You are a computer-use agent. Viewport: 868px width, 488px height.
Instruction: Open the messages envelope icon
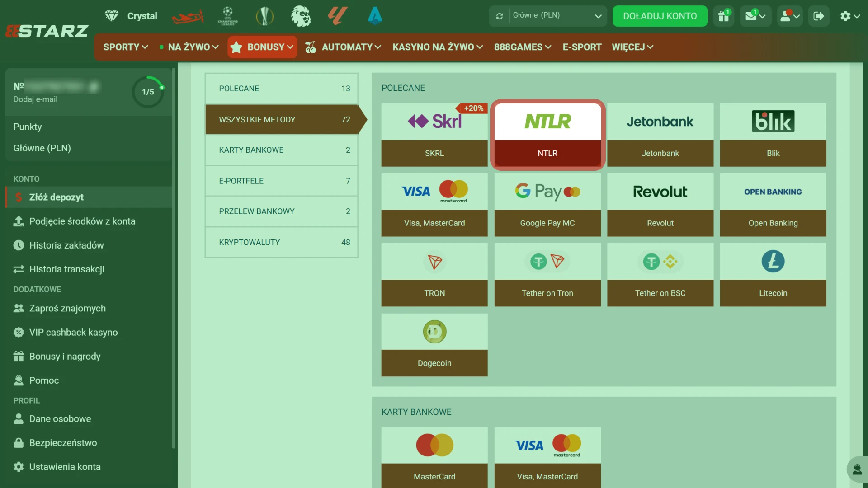click(755, 16)
